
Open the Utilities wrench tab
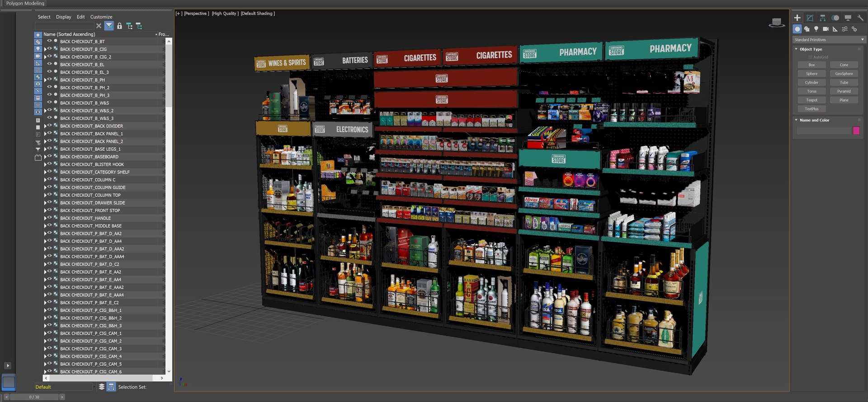click(x=860, y=18)
